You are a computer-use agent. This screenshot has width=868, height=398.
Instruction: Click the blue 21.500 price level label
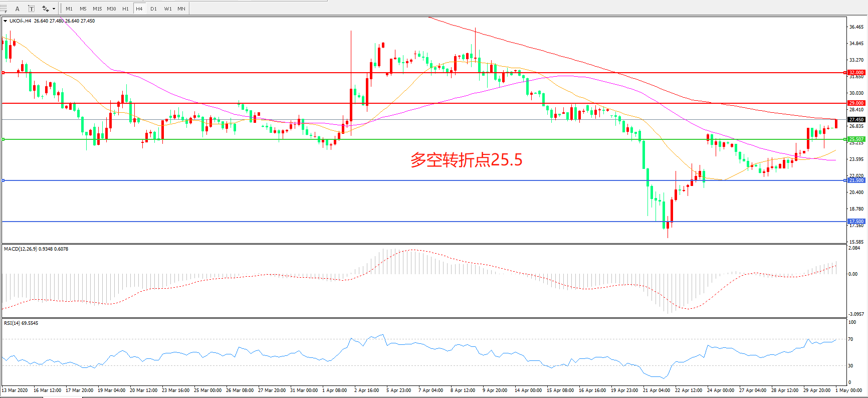[856, 180]
